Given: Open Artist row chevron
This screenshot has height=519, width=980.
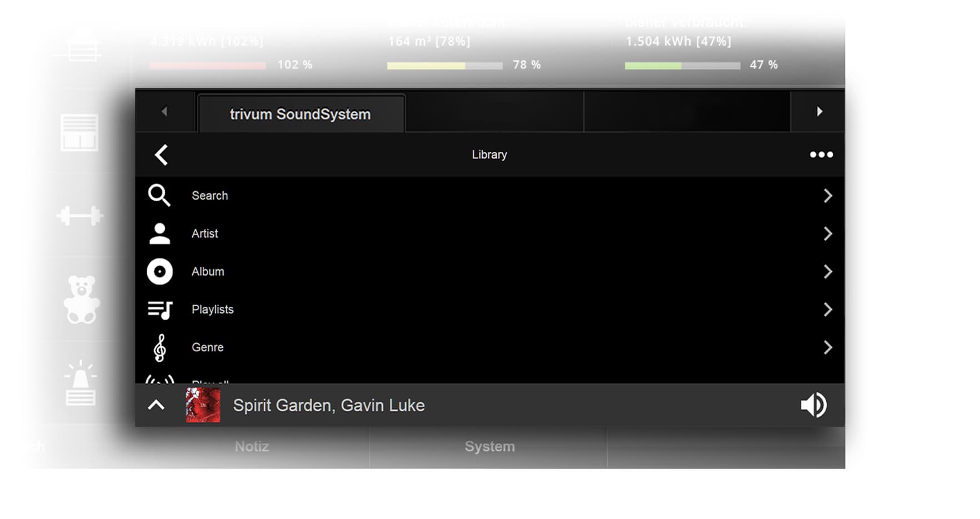Looking at the screenshot, I should coord(828,233).
